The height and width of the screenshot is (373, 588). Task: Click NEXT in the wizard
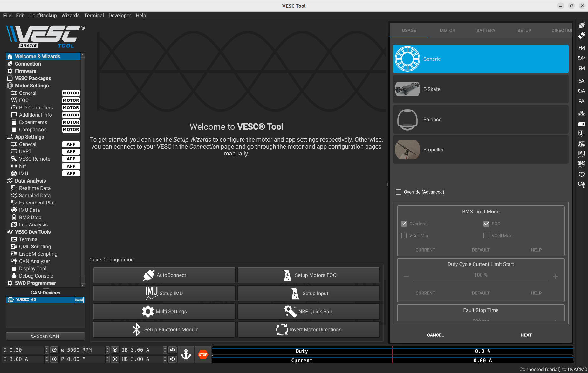click(x=526, y=335)
